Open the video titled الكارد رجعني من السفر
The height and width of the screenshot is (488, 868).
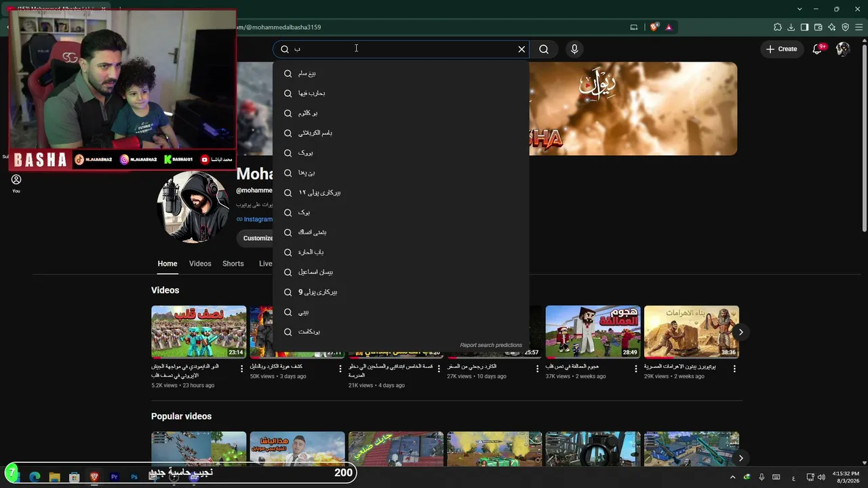(472, 367)
